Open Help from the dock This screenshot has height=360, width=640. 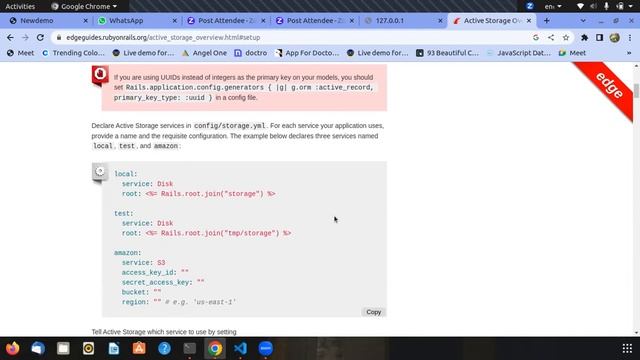click(164, 348)
